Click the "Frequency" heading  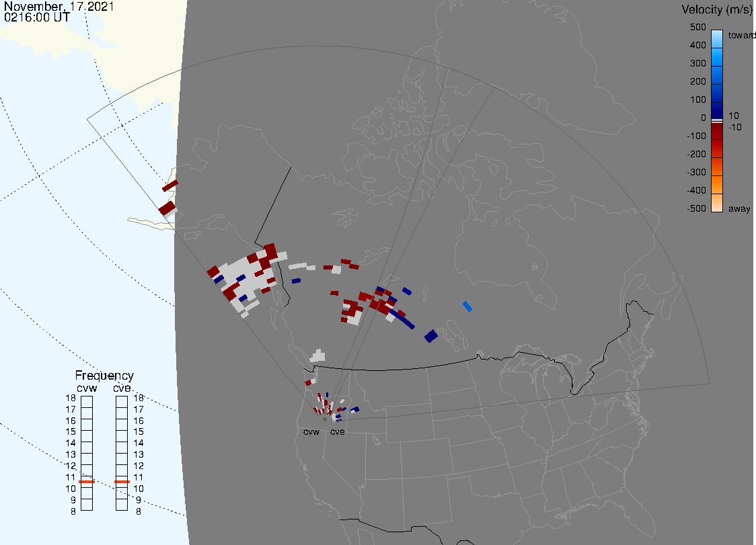(x=104, y=376)
